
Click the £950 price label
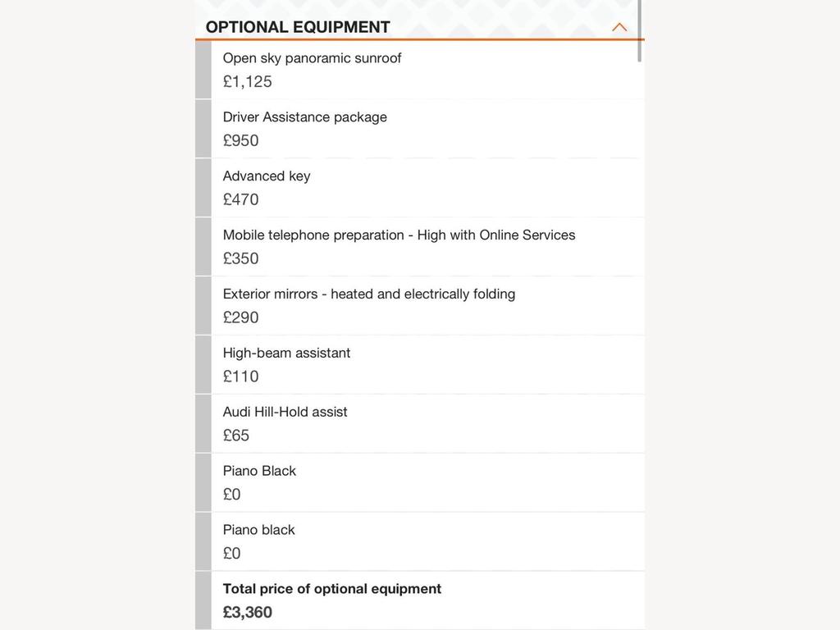pyautogui.click(x=241, y=140)
